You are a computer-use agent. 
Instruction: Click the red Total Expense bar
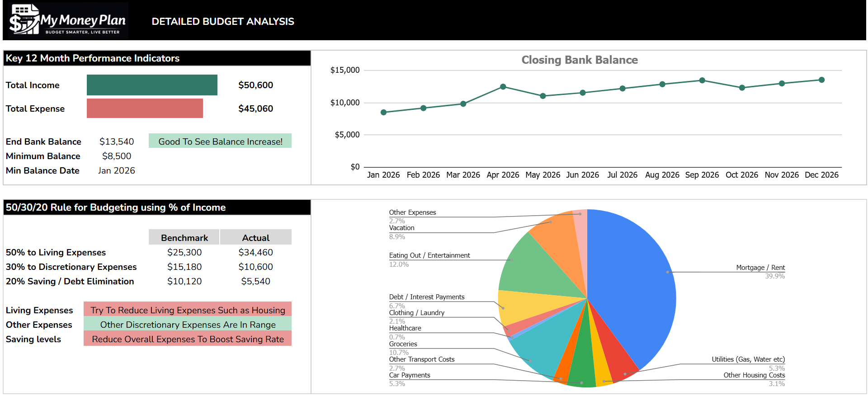pyautogui.click(x=145, y=108)
